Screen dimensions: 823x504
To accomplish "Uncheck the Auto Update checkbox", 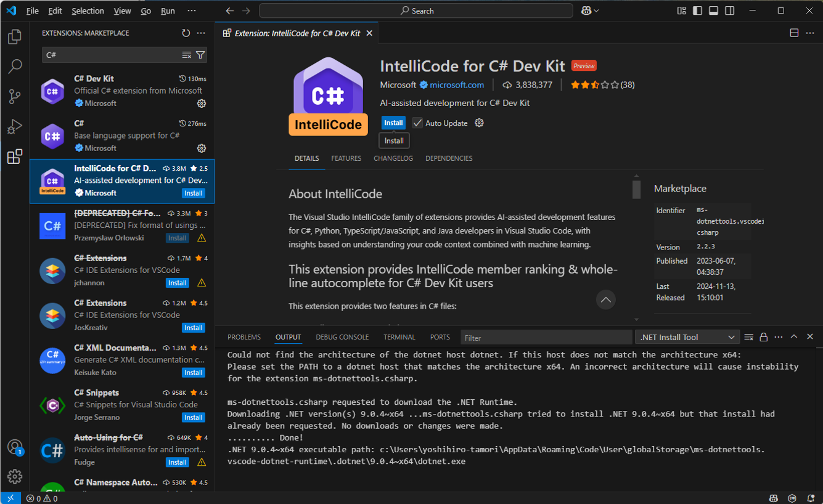I will pyautogui.click(x=417, y=123).
